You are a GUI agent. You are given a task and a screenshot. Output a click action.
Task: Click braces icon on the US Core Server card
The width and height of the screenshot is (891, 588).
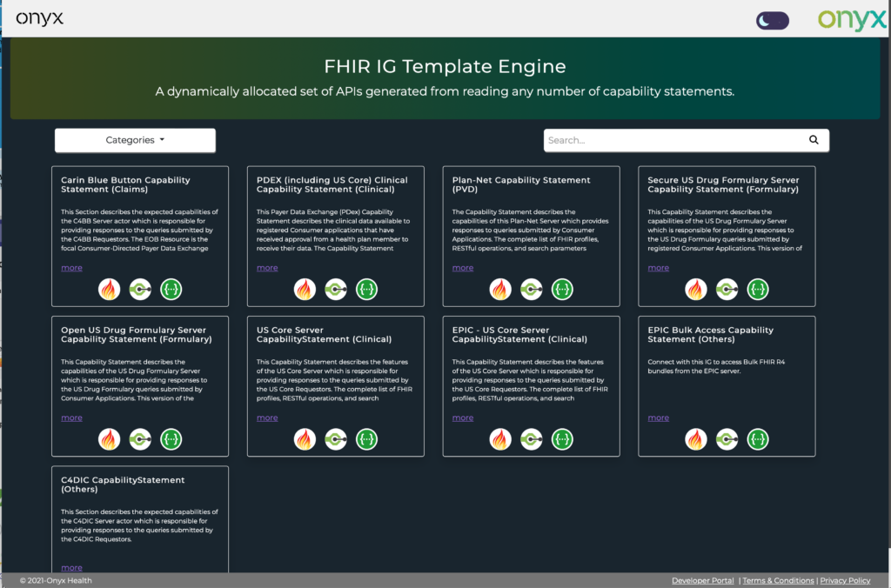[x=366, y=439]
